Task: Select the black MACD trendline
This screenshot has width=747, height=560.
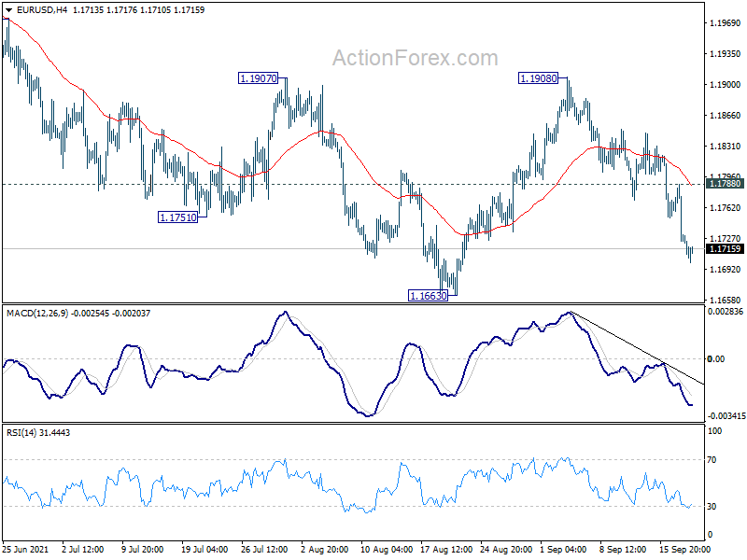Action: click(x=638, y=347)
